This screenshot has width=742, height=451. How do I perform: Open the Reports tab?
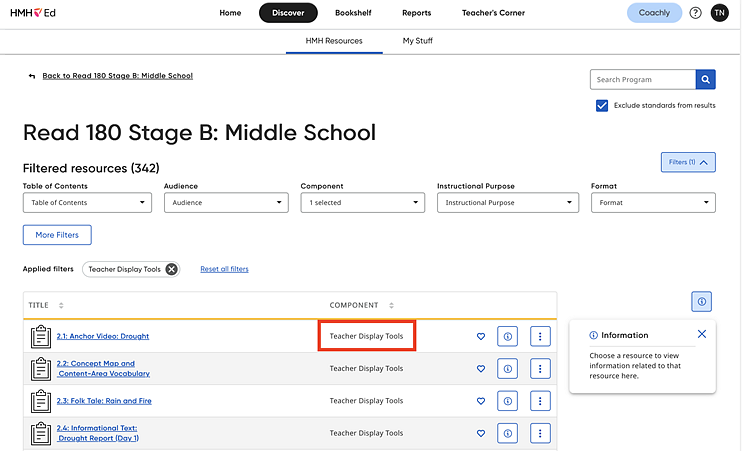point(416,13)
